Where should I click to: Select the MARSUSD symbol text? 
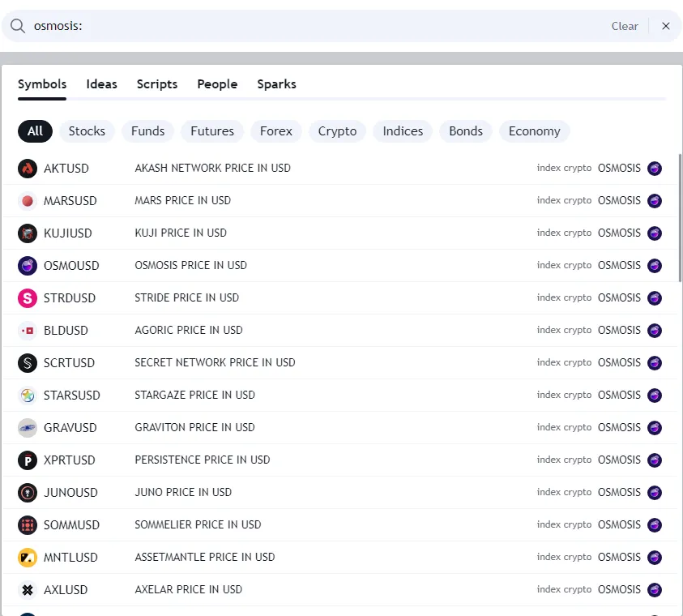pos(70,201)
